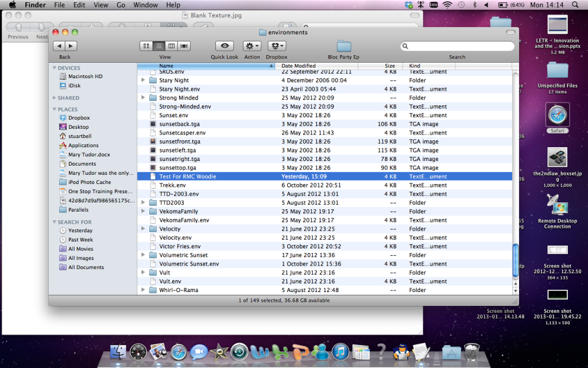Viewport: 588px width, 368px height.
Task: Click the scroll down arrow in file list
Action: click(x=515, y=291)
